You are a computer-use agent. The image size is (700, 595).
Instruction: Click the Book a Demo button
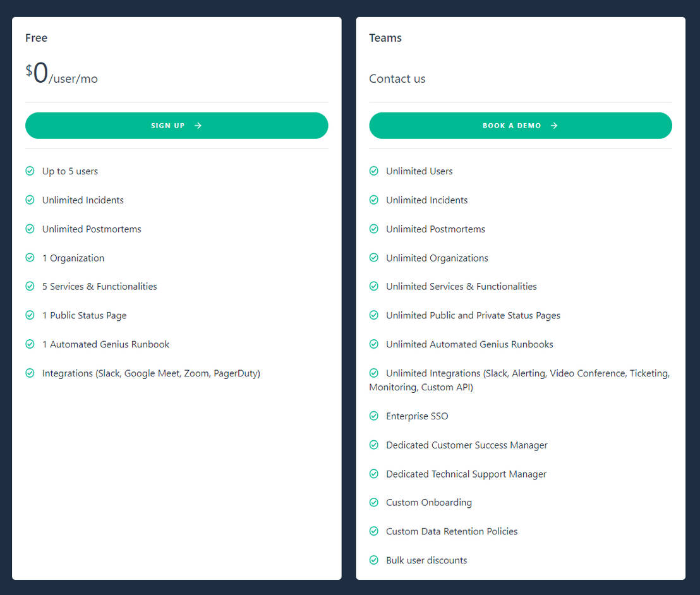tap(520, 126)
